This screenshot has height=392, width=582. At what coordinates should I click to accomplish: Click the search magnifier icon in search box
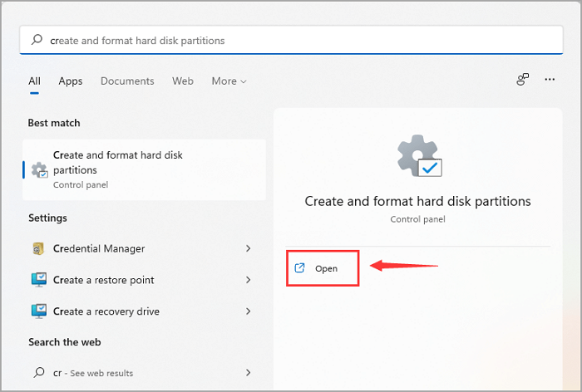click(37, 40)
